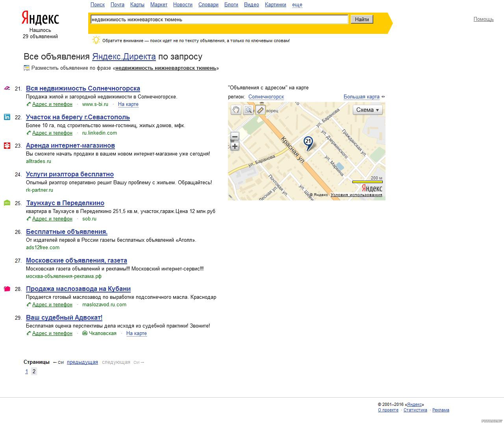Open the Схема map type dropdown

368,110
